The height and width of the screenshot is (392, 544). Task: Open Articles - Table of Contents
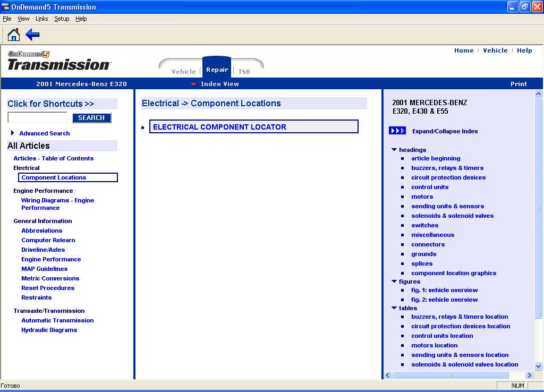(54, 158)
